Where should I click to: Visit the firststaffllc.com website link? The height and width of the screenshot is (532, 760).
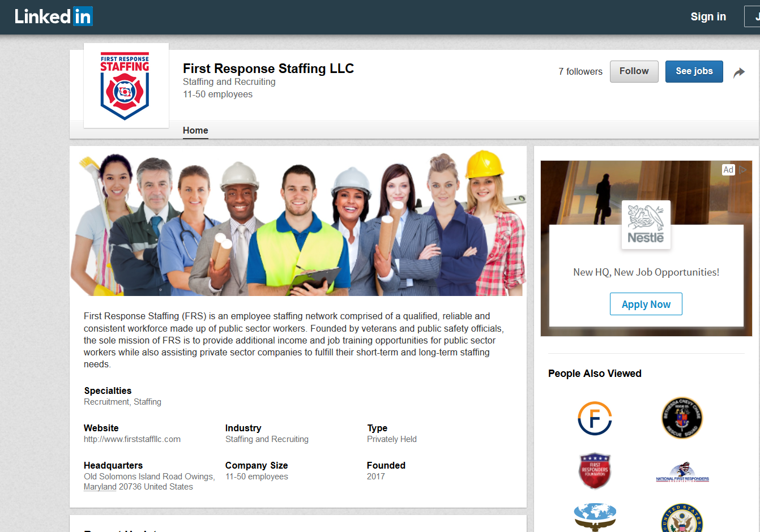(x=132, y=439)
